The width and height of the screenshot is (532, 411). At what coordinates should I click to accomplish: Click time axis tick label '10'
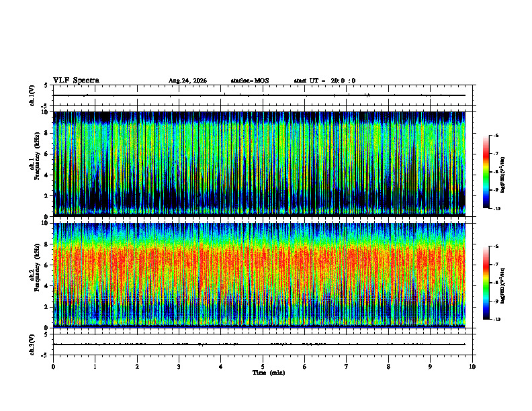click(472, 367)
